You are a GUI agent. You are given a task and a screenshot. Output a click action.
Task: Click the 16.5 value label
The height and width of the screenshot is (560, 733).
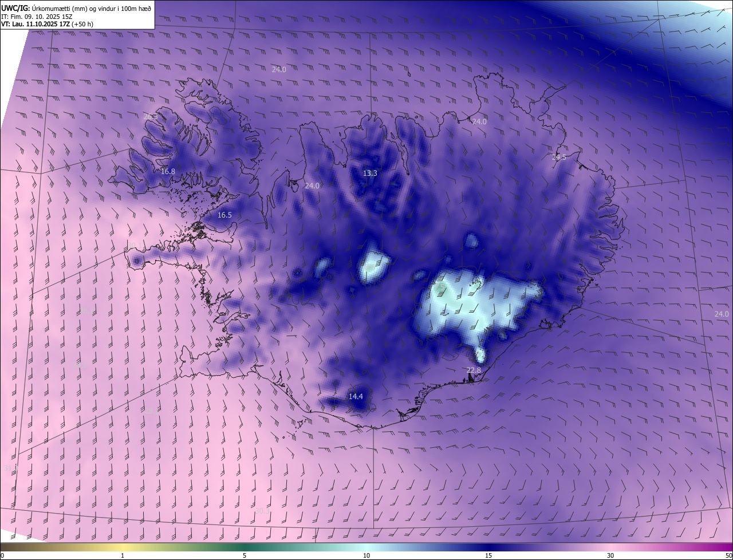(x=224, y=215)
